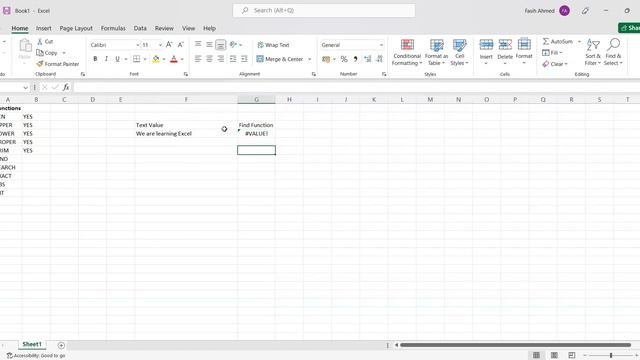Apply the Fill Color bucket
This screenshot has height=360, width=640.
pyautogui.click(x=156, y=59)
